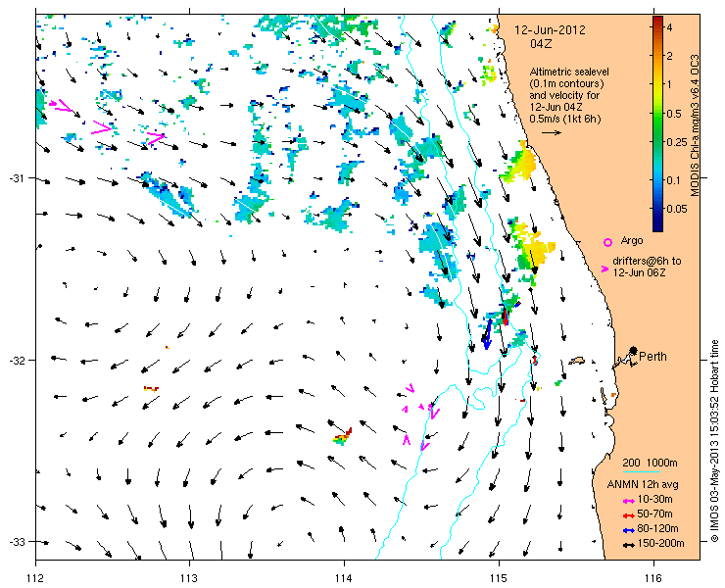This screenshot has width=725, height=588.
Task: Click the drifters magenta arrowhead legend marker
Action: [604, 269]
